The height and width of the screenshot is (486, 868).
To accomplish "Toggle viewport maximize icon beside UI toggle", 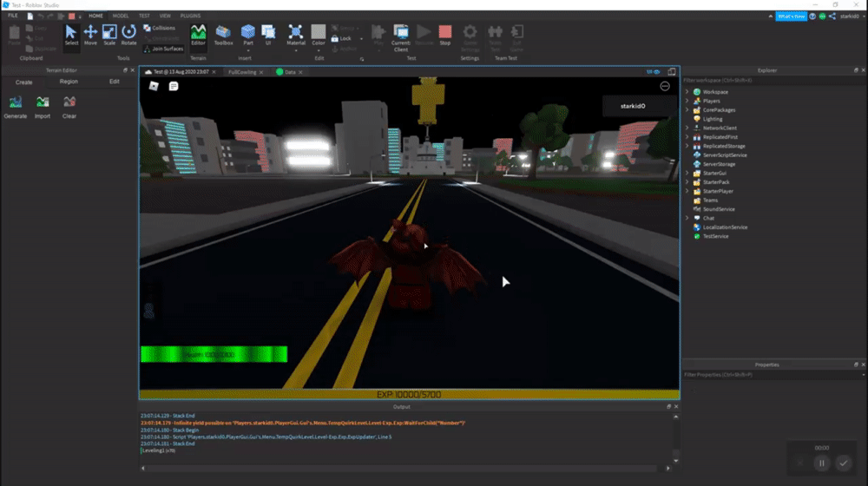I will [672, 71].
